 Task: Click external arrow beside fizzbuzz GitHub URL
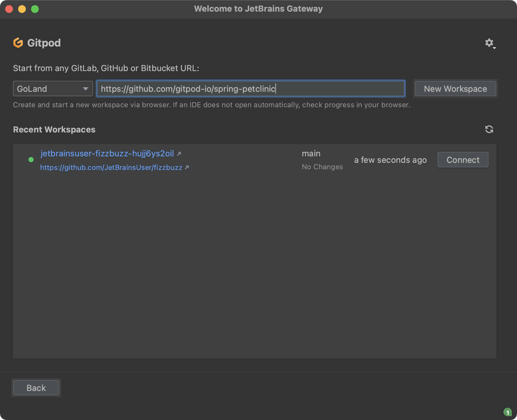pyautogui.click(x=187, y=167)
